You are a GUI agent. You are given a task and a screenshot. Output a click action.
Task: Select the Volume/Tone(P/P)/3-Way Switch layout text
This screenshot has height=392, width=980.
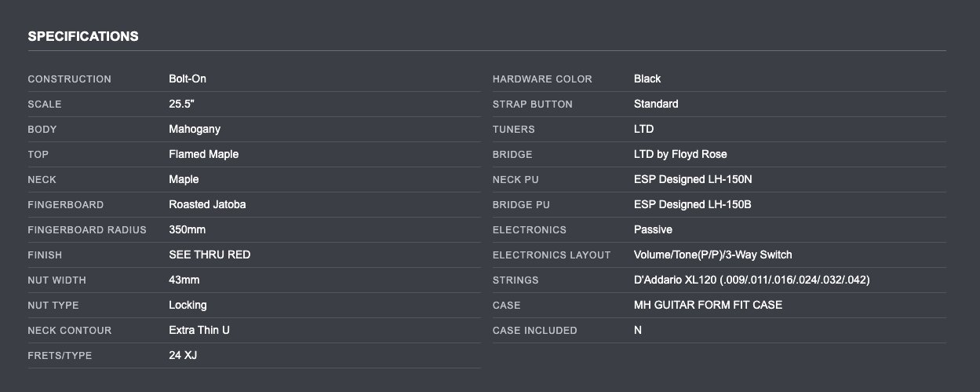click(712, 255)
